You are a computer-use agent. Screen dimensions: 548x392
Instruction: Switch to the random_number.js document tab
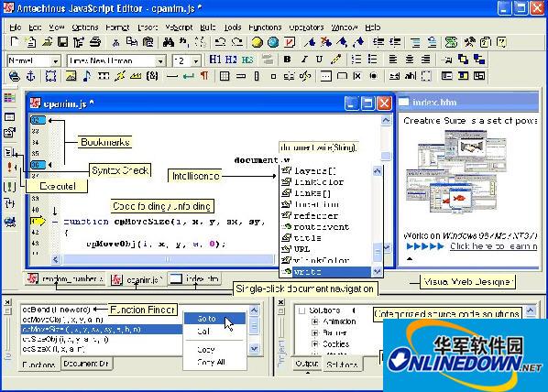click(66, 278)
